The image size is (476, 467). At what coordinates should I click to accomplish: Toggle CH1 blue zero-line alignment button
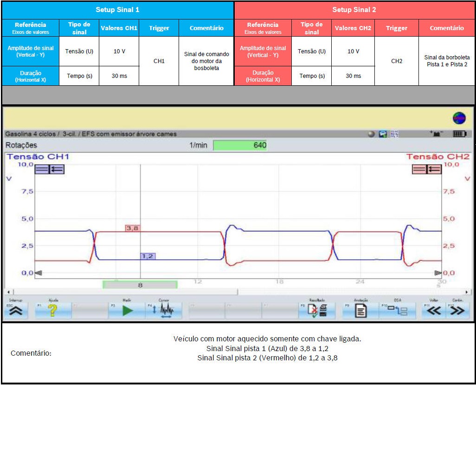tap(42, 169)
